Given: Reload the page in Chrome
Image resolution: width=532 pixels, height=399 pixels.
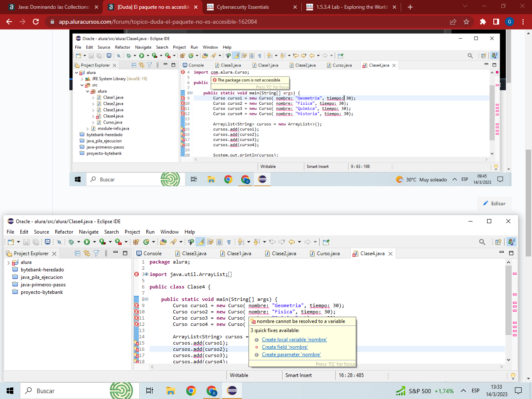Looking at the screenshot, I should 36,22.
